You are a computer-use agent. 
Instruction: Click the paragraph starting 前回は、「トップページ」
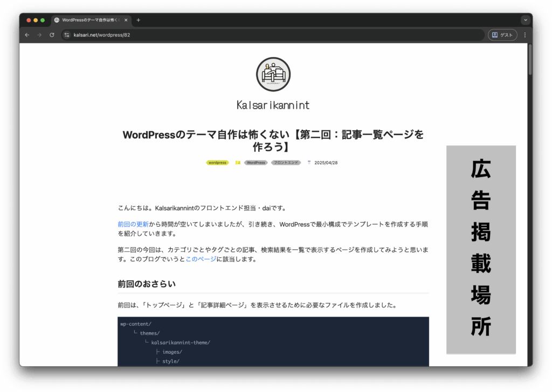click(x=258, y=305)
